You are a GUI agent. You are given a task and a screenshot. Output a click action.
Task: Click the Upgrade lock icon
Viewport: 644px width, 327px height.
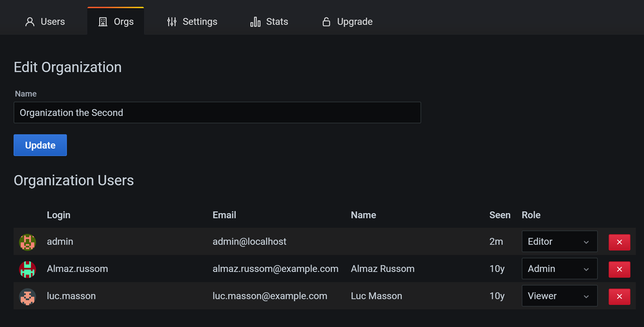tap(326, 21)
